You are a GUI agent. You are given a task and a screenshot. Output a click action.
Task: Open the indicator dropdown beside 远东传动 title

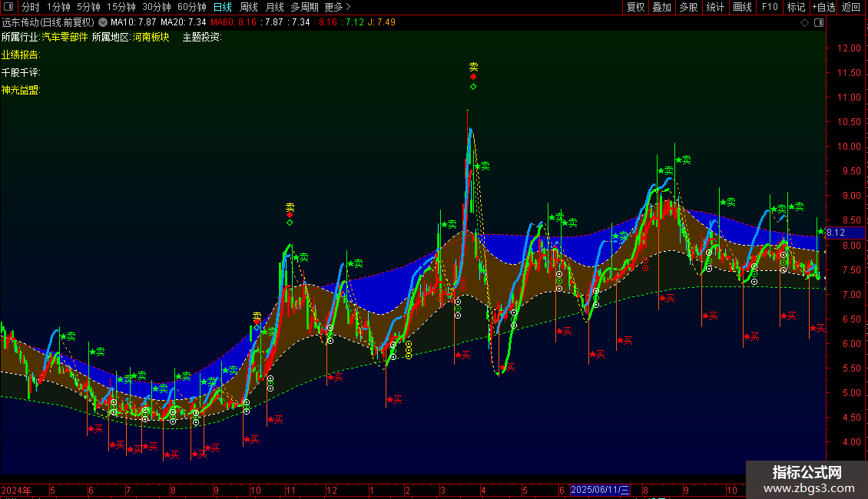tap(103, 22)
